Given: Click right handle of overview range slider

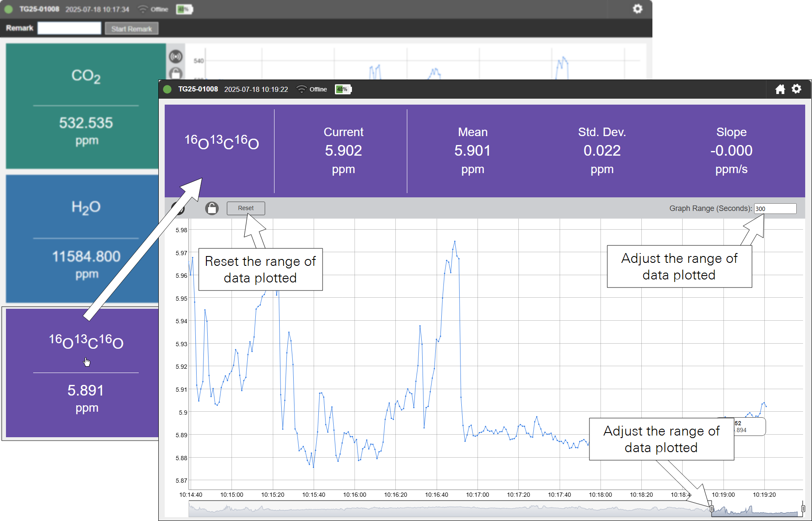Looking at the screenshot, I should click(x=803, y=509).
